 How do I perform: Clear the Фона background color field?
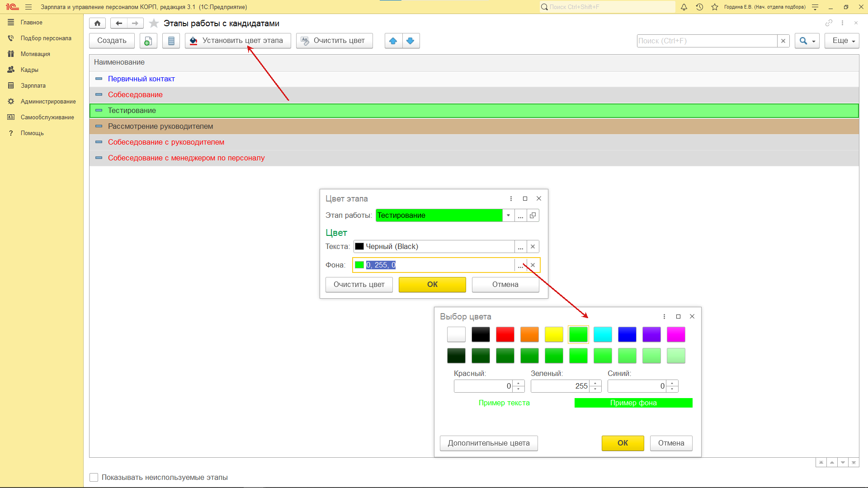(x=533, y=265)
